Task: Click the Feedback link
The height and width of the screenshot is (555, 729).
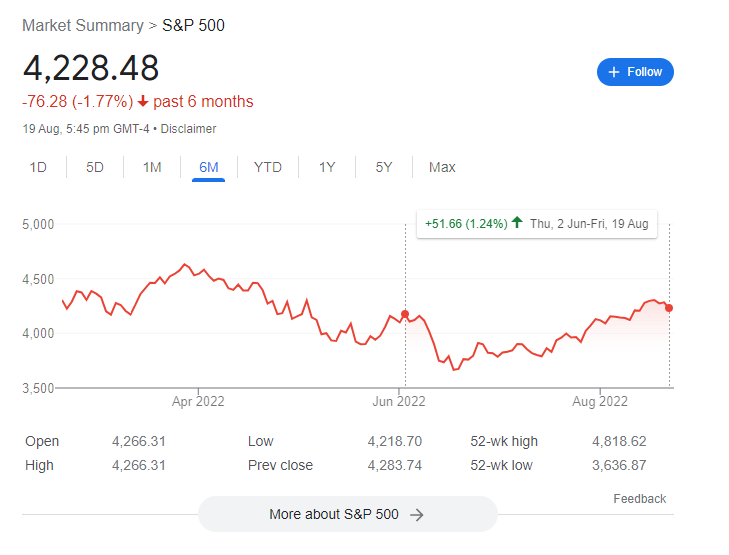Action: (639, 499)
